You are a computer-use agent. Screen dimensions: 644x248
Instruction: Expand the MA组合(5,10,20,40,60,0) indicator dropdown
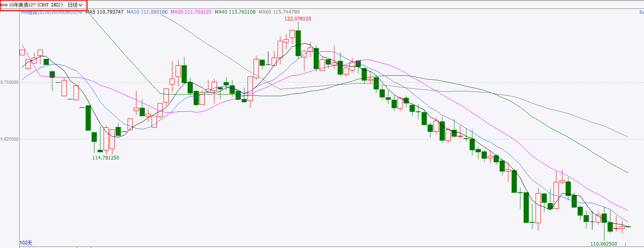(x=52, y=12)
